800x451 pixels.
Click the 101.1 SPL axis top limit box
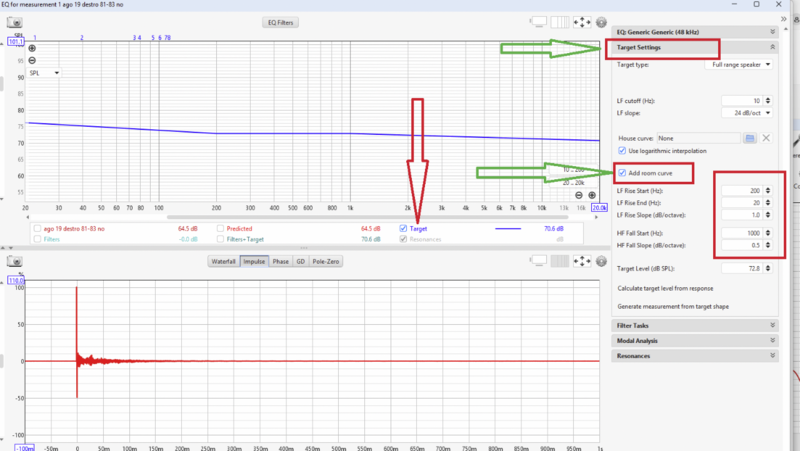click(15, 42)
